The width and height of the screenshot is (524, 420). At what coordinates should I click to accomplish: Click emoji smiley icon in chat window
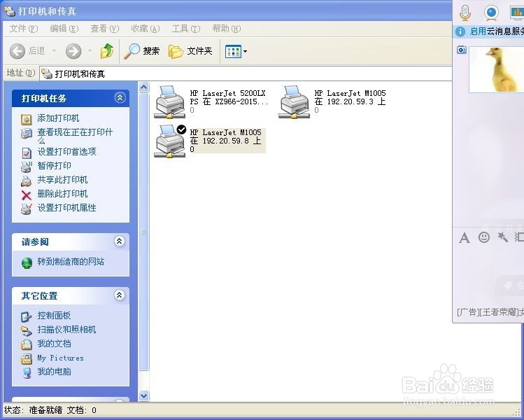[484, 237]
